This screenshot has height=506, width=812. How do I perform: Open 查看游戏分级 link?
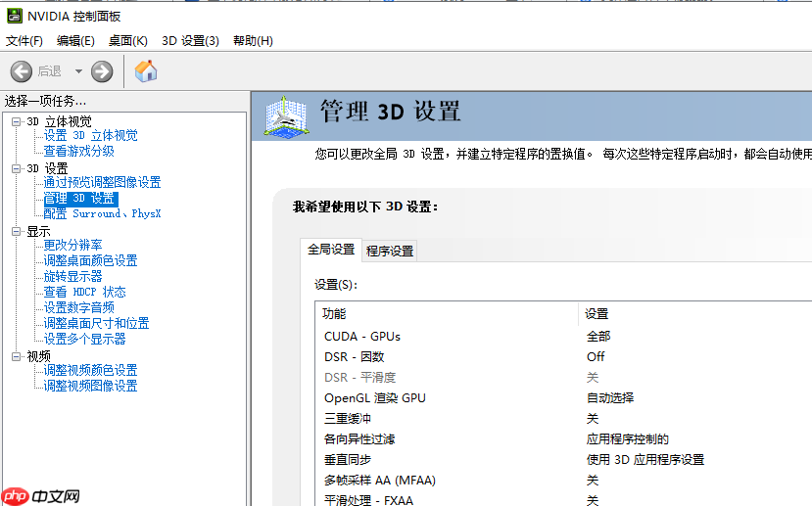tap(78, 151)
